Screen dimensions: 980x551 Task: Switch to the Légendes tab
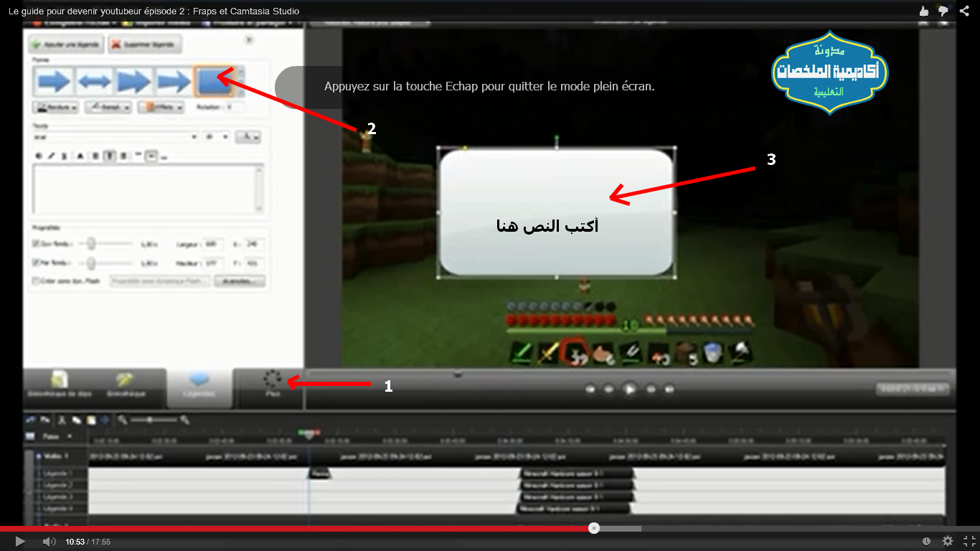(199, 387)
